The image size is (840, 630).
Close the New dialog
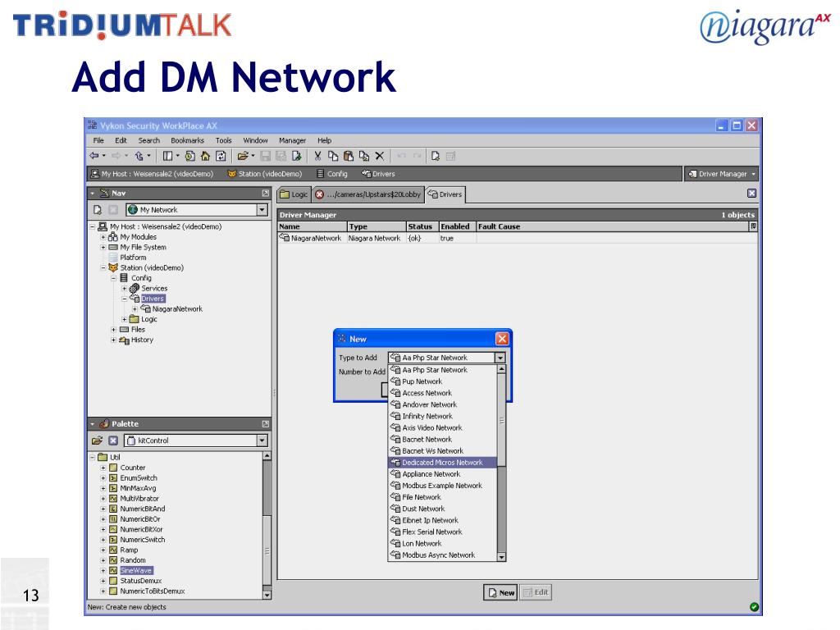coord(502,339)
